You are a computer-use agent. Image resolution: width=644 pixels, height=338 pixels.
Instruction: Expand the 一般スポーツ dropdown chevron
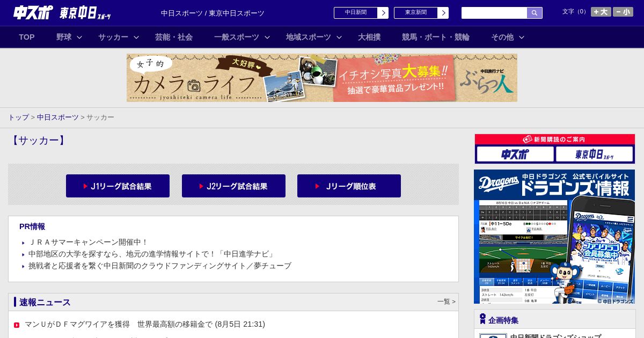pyautogui.click(x=267, y=38)
